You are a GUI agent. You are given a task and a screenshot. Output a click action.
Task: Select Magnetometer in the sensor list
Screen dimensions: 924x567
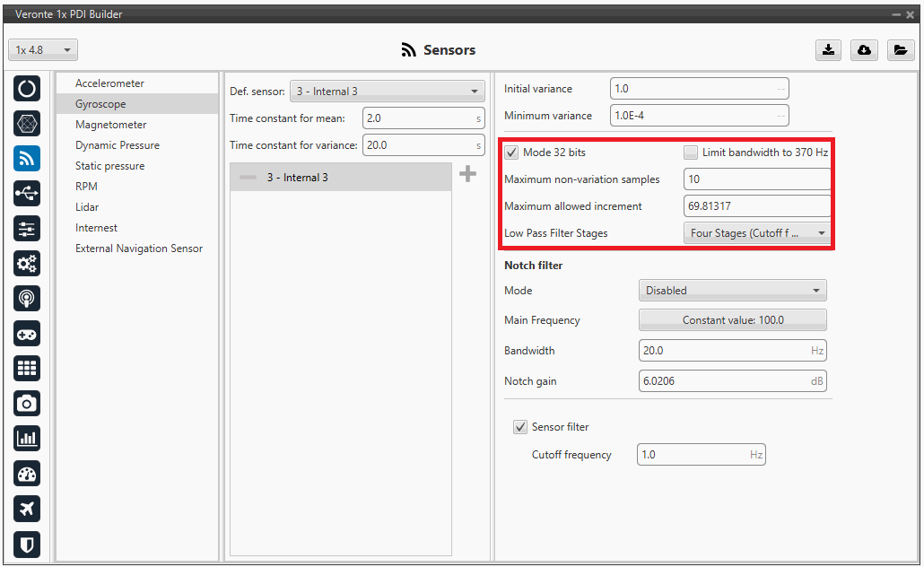coord(111,125)
